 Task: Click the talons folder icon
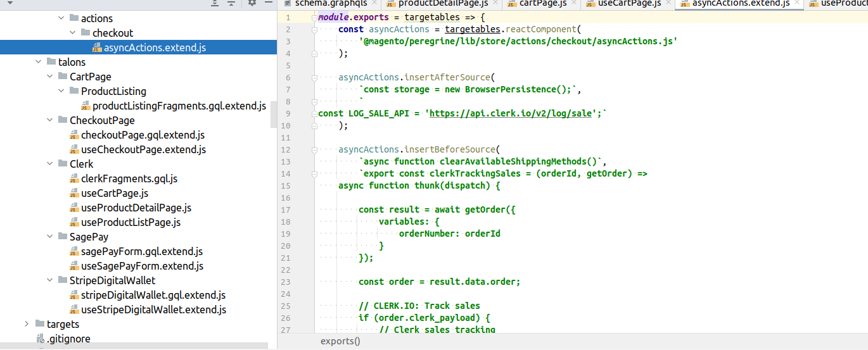pos(52,62)
